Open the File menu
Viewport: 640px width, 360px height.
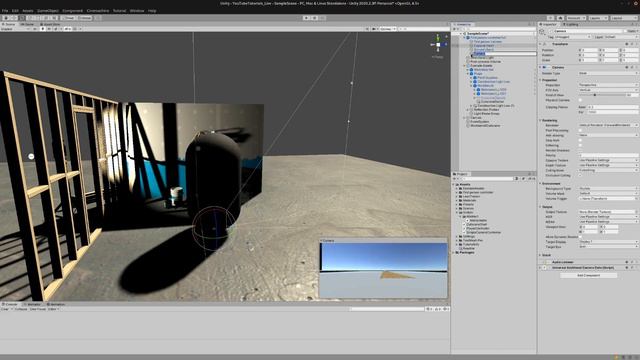5,11
